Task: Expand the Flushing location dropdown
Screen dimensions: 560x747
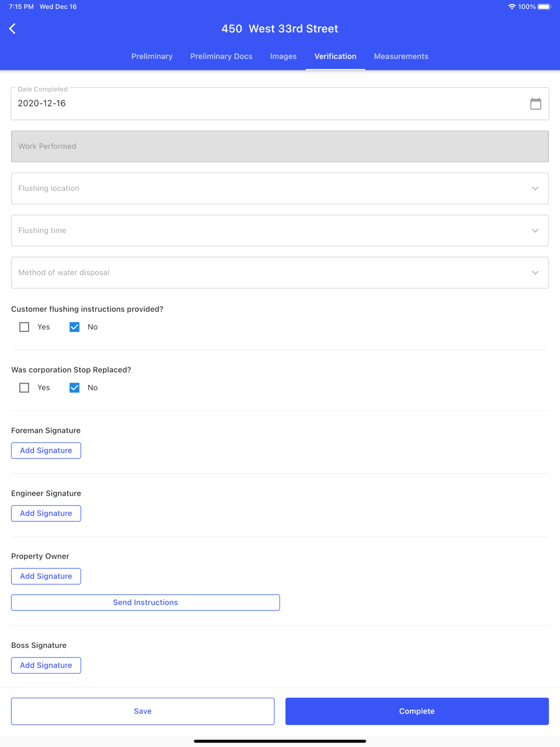Action: [x=280, y=188]
